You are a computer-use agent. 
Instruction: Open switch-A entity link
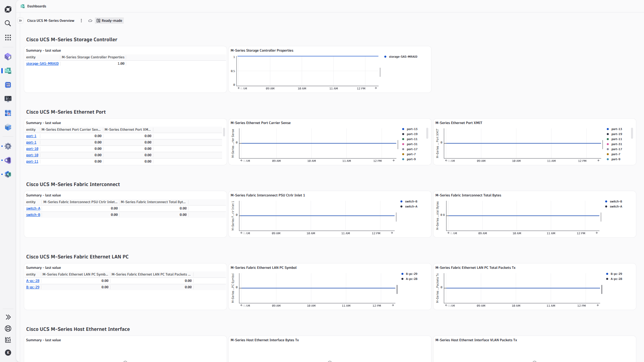pos(33,208)
